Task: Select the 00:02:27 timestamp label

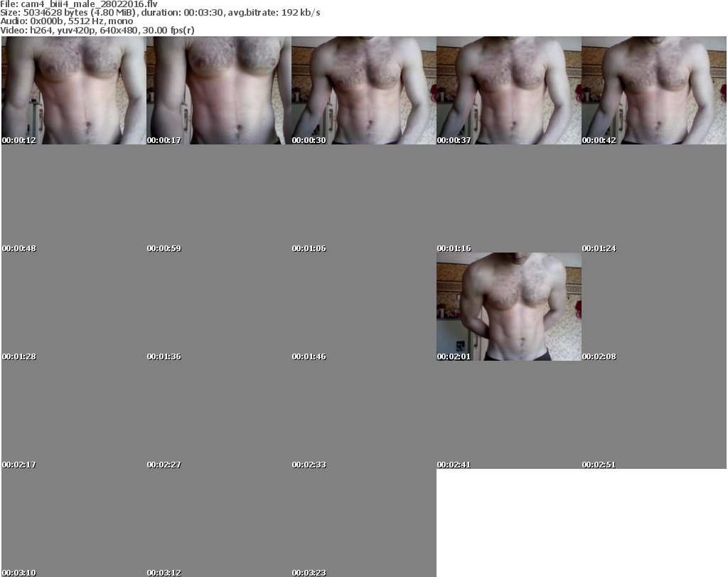Action: pos(164,465)
